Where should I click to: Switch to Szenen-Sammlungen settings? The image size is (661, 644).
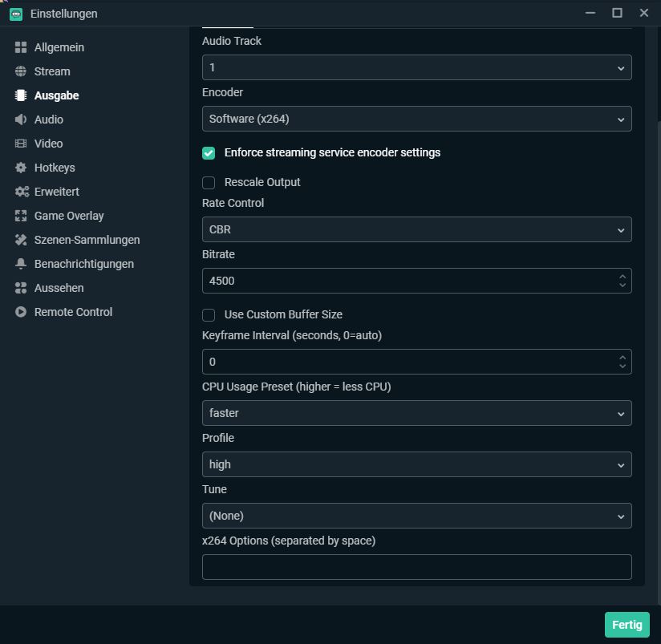coord(87,240)
